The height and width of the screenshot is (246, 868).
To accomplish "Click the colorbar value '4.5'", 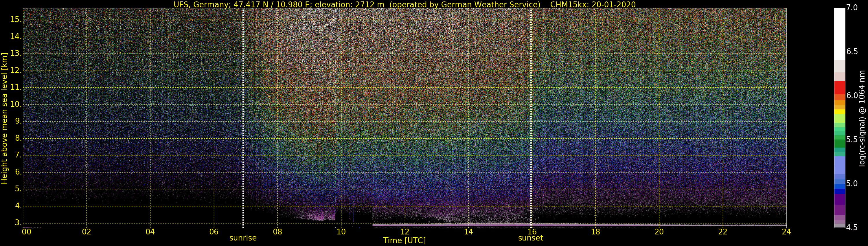I will pyautogui.click(x=852, y=227).
